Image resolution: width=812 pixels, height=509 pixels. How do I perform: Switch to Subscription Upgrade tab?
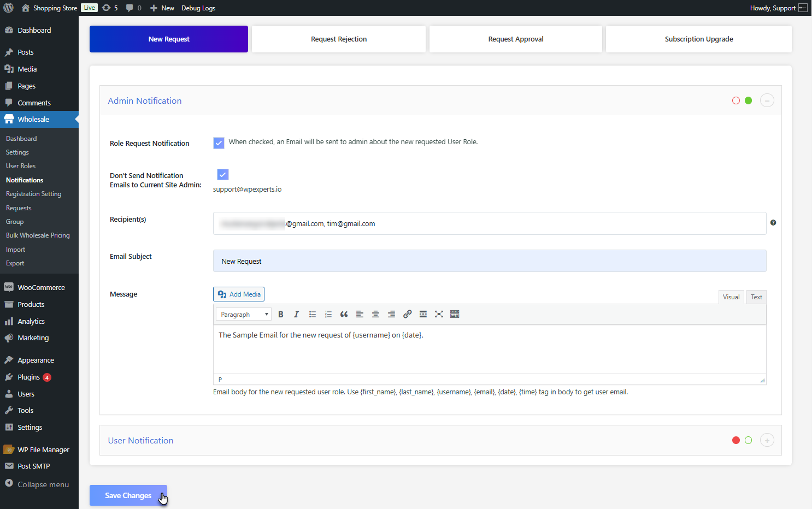click(699, 39)
